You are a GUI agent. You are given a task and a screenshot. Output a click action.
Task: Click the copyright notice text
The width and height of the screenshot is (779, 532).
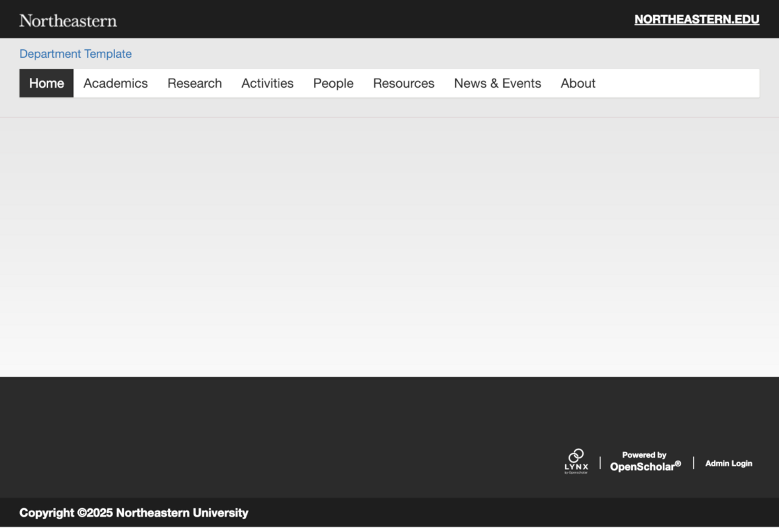point(133,513)
